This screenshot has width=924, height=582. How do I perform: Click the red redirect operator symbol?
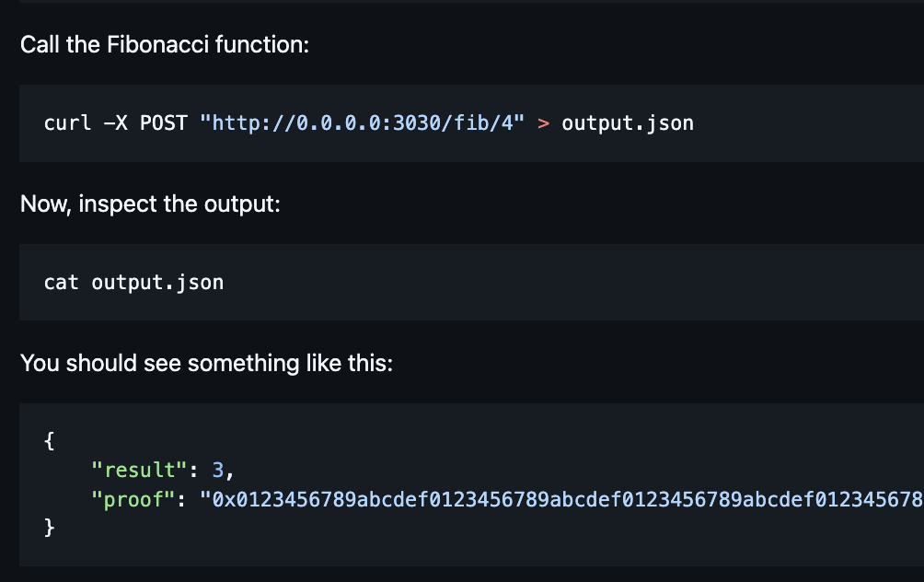pyautogui.click(x=542, y=122)
